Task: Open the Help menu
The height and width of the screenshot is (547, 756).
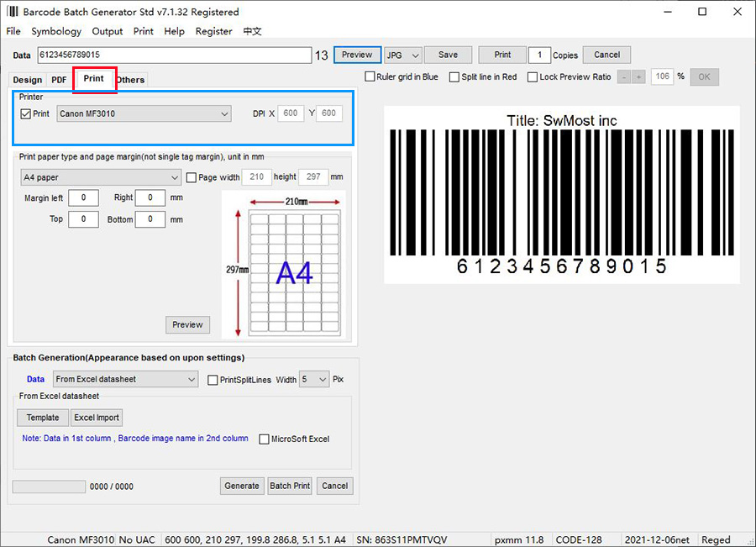Action: tap(174, 31)
